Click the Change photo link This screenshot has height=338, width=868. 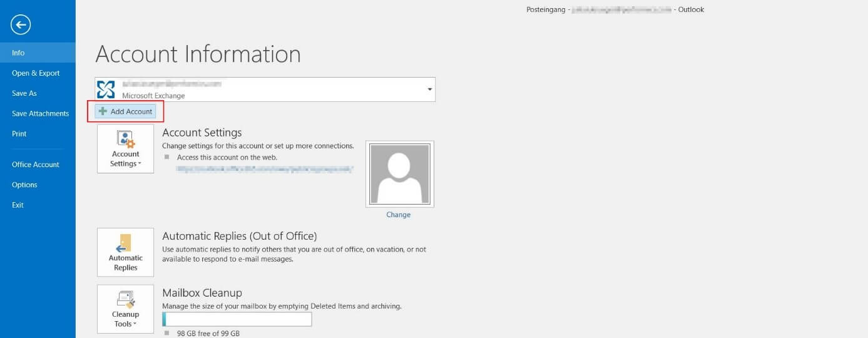click(399, 215)
